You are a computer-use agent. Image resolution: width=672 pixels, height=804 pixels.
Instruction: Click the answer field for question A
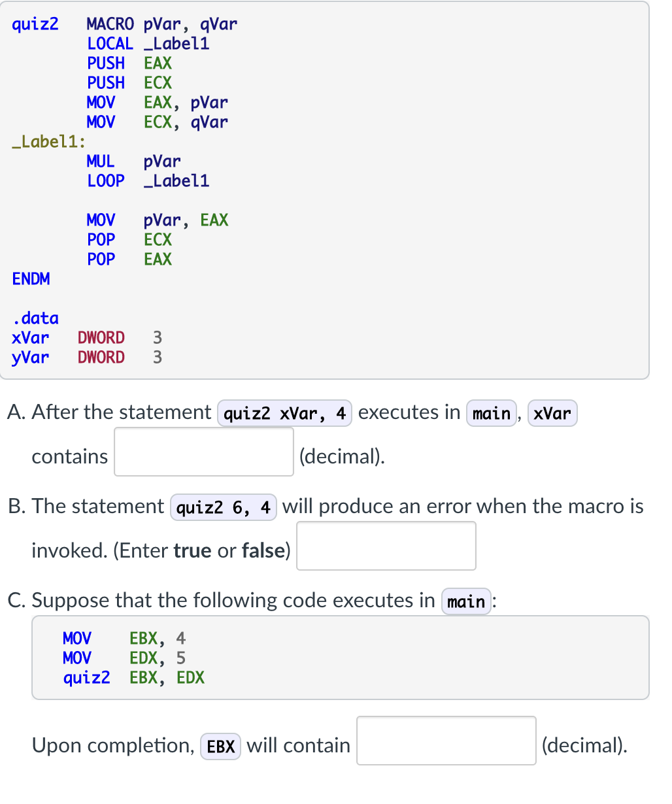[x=203, y=451]
